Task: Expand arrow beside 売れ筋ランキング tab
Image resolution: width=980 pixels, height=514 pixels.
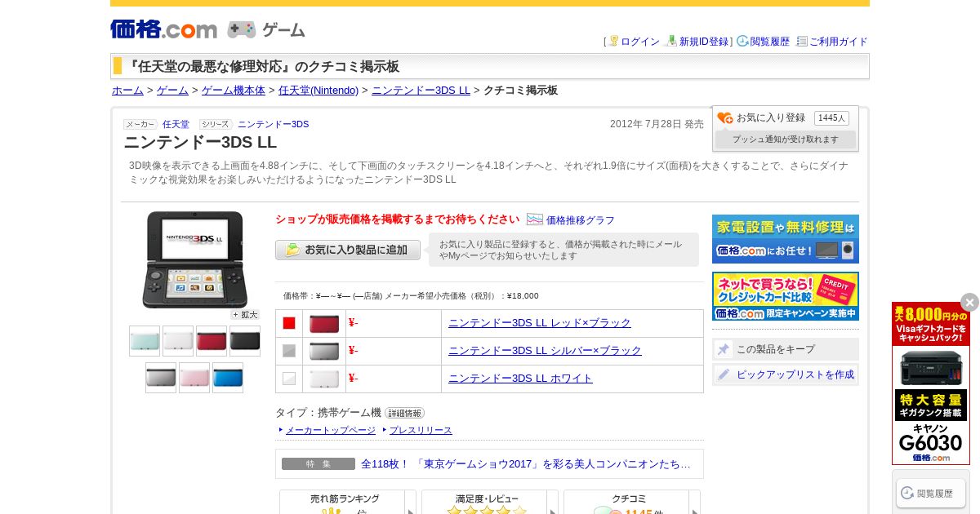Action: [411, 502]
